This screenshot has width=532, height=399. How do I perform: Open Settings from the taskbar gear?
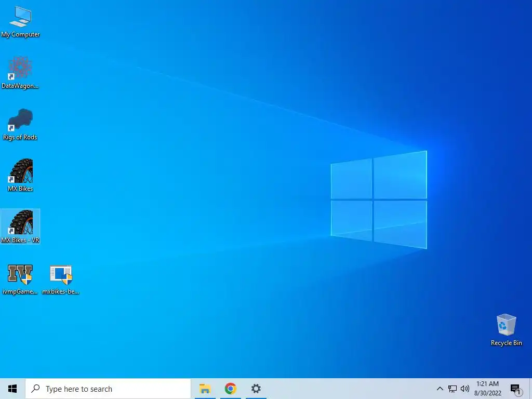[256, 389]
